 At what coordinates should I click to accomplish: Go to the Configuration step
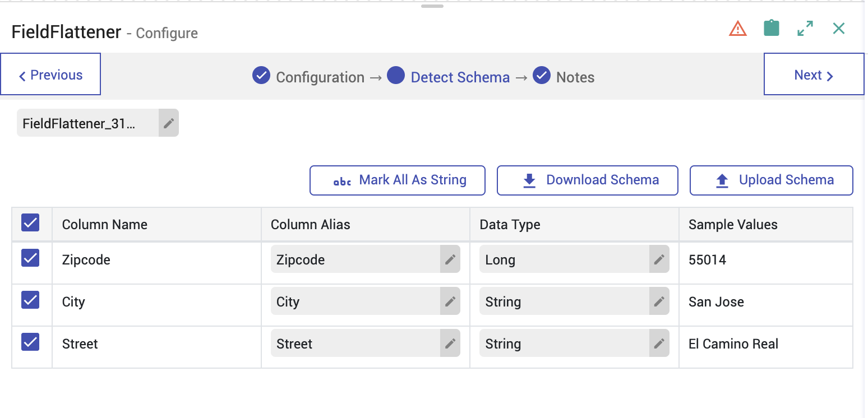click(x=320, y=77)
